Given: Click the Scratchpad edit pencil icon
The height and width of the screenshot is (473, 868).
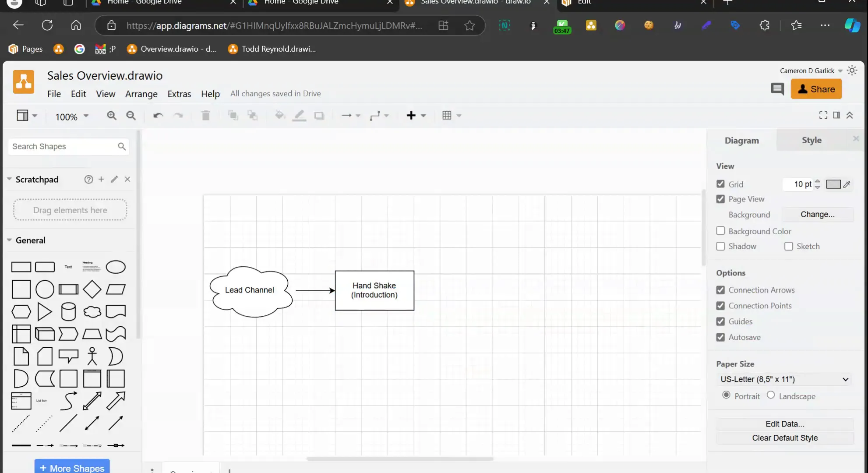Looking at the screenshot, I should [114, 179].
